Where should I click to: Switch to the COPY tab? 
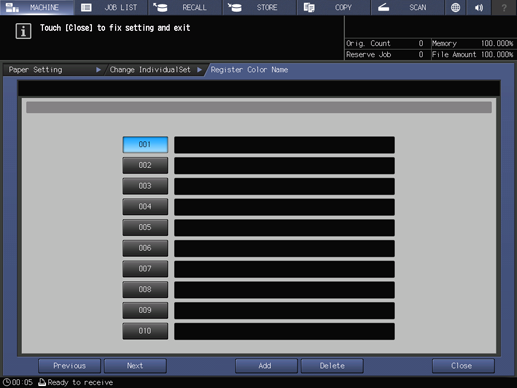pos(334,7)
